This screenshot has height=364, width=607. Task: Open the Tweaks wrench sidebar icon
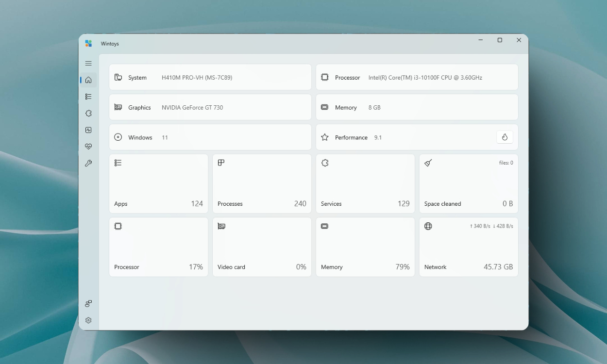click(88, 164)
